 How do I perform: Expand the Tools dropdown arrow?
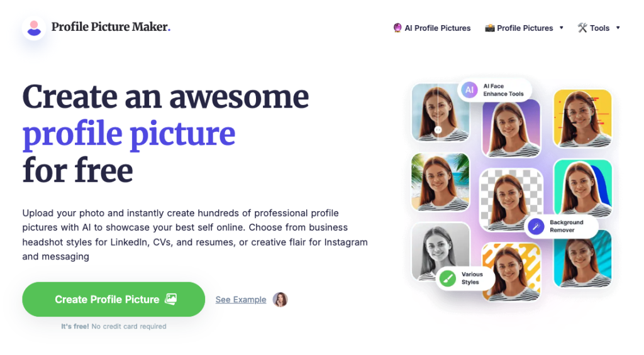(x=618, y=28)
